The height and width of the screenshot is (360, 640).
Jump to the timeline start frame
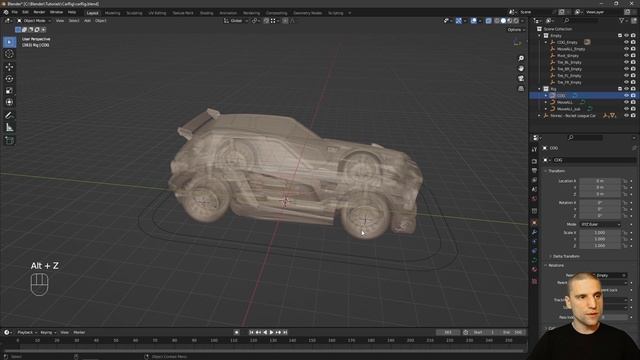[251, 332]
